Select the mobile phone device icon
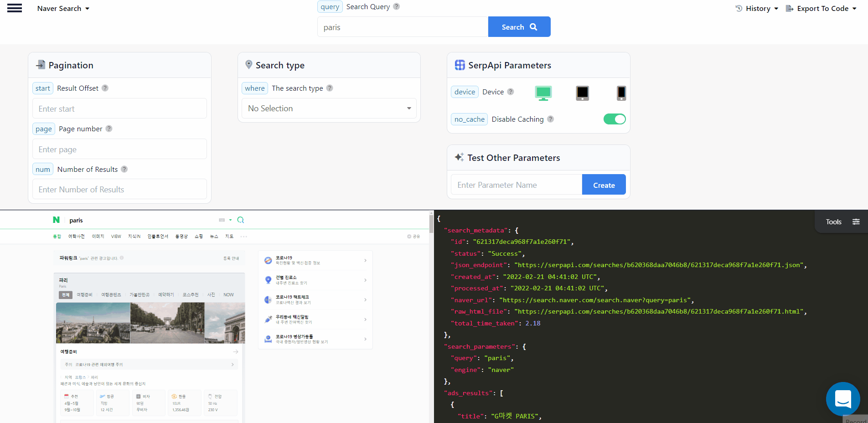Image resolution: width=868 pixels, height=423 pixels. pyautogui.click(x=621, y=93)
